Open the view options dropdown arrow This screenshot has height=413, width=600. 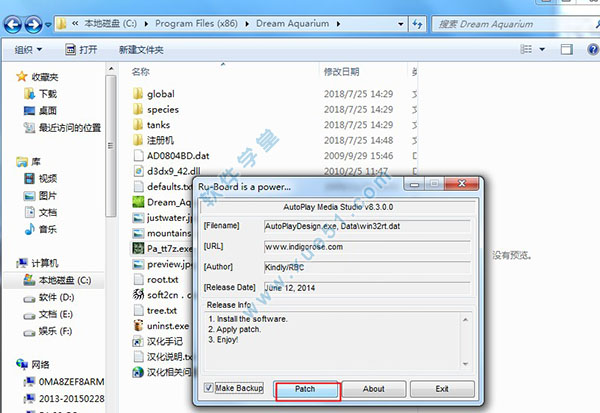(542, 49)
